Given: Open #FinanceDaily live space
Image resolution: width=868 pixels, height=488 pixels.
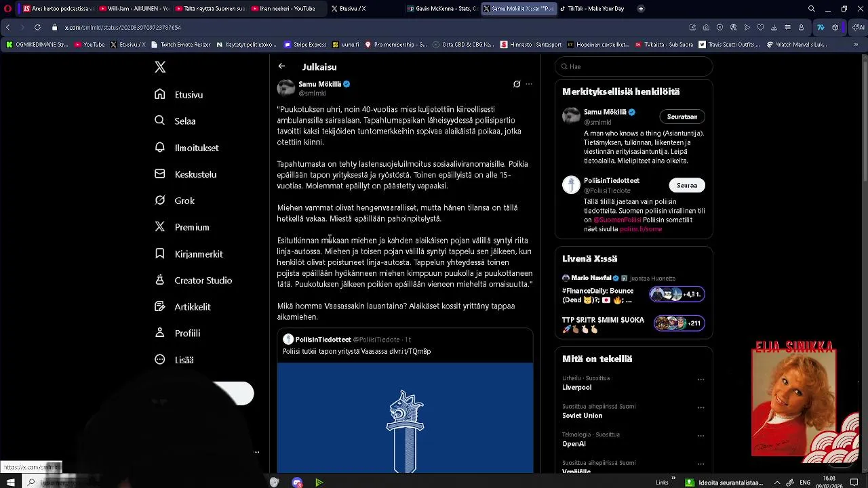Looking at the screenshot, I should point(633,291).
